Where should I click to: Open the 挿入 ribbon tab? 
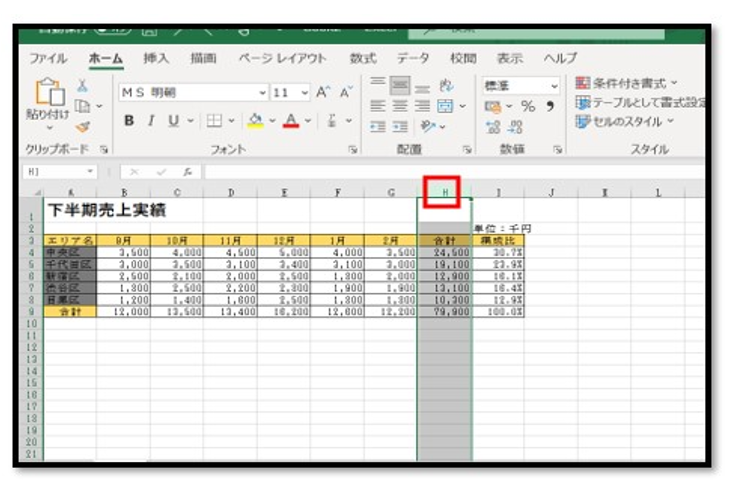point(156,58)
